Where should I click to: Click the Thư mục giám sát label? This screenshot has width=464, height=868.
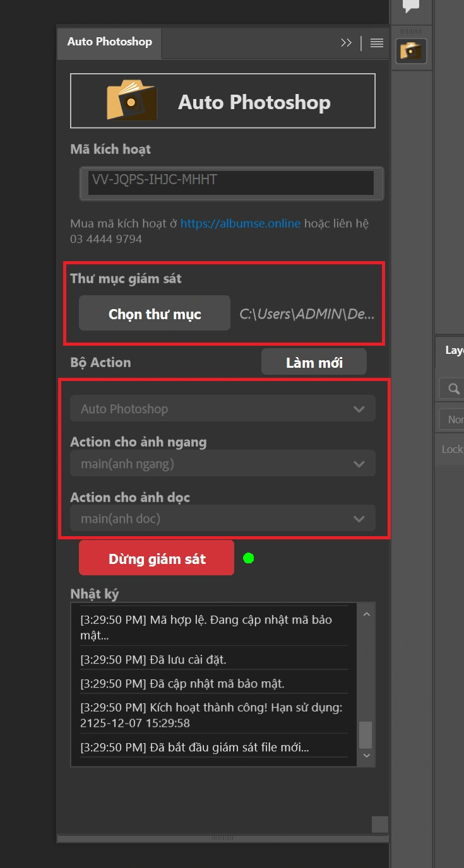126,278
